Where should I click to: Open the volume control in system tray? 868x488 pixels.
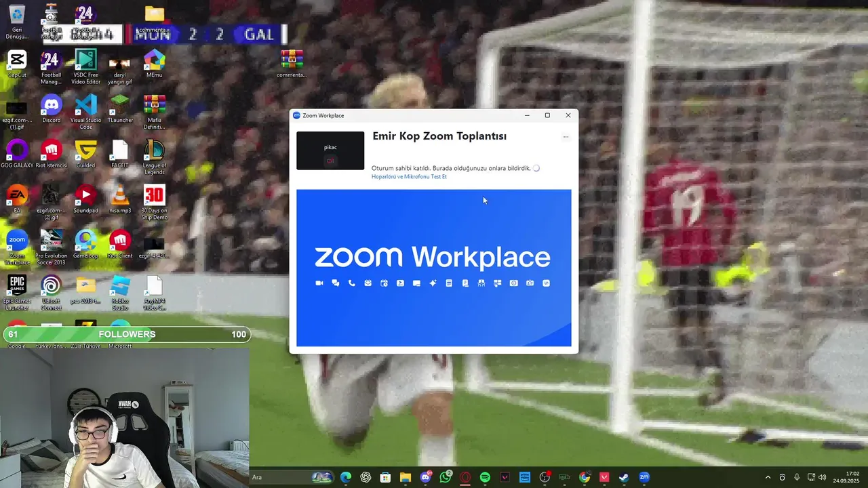[823, 477]
